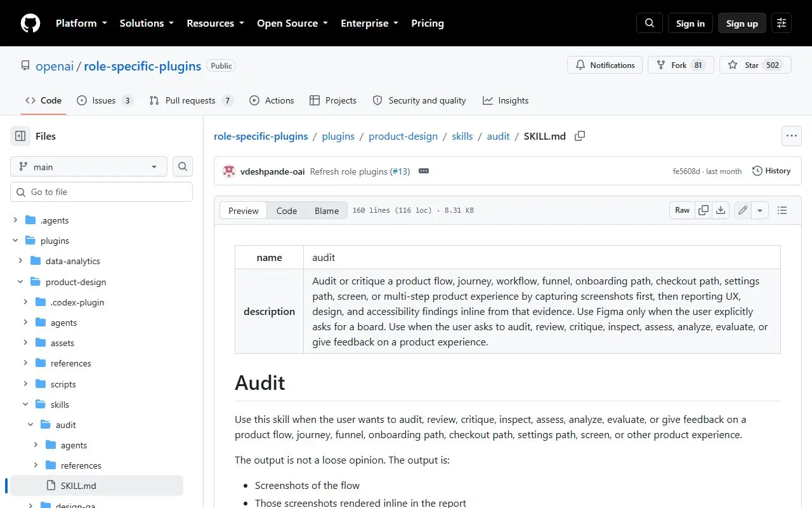Open references folder under product-design
Viewport: 812px width, 508px height.
(71, 363)
